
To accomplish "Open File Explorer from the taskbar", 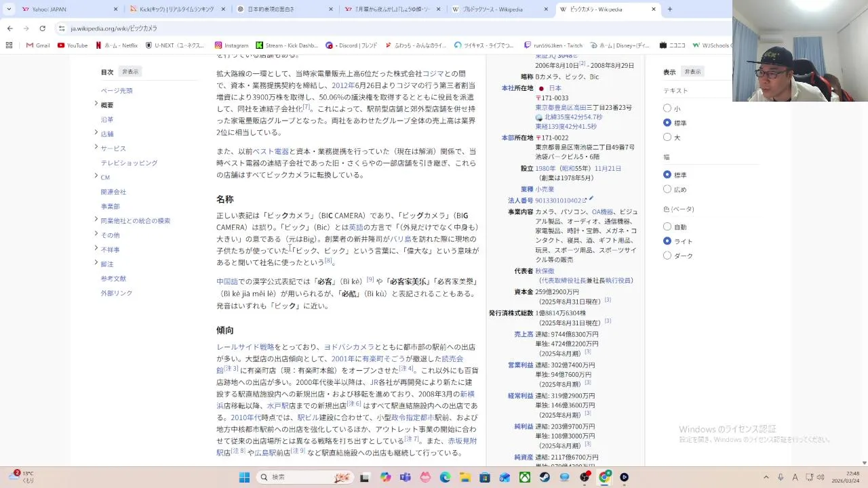I will pyautogui.click(x=465, y=477).
